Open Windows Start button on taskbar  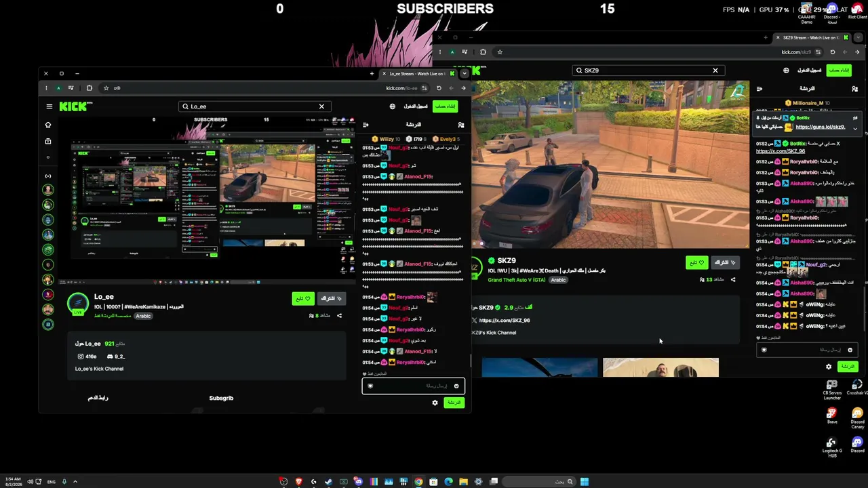[585, 482]
